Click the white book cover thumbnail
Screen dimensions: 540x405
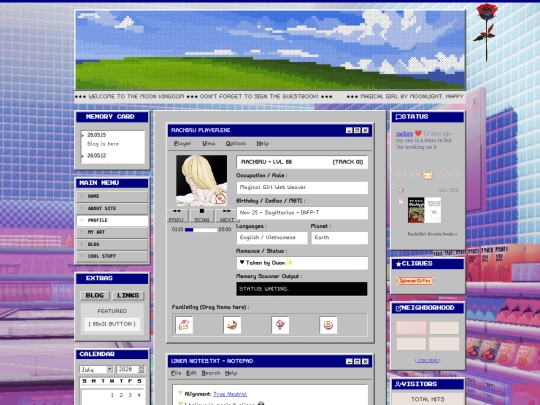433,210
